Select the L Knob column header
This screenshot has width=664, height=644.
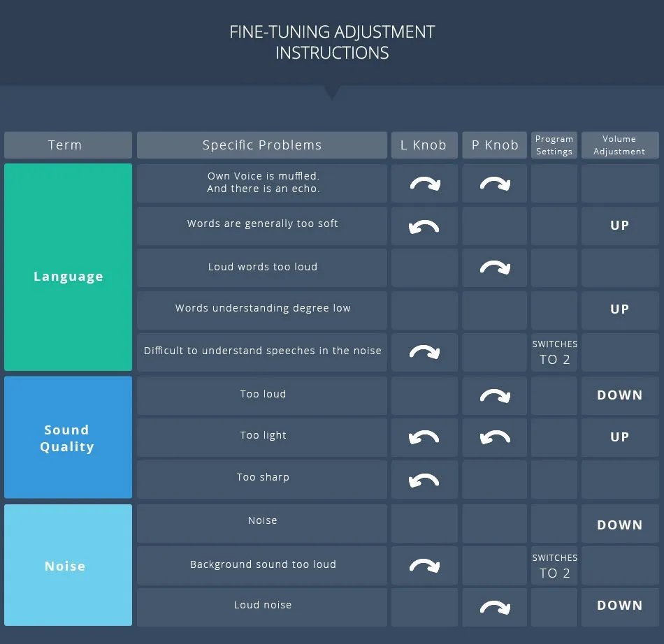tap(424, 145)
